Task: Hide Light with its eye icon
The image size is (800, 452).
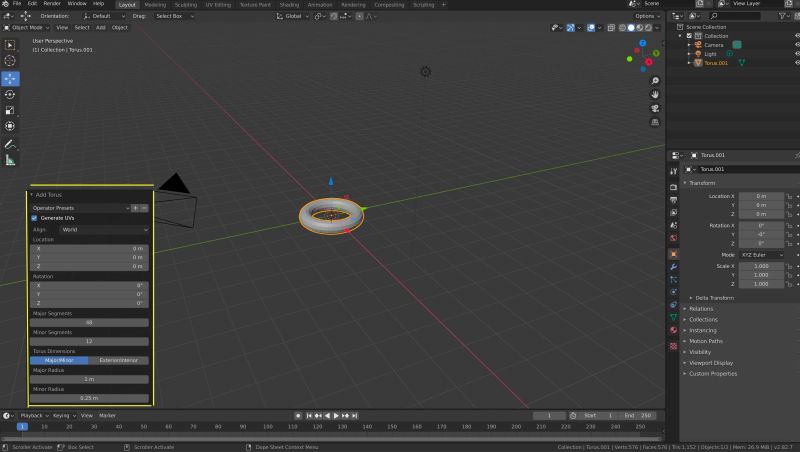Action: (797, 54)
